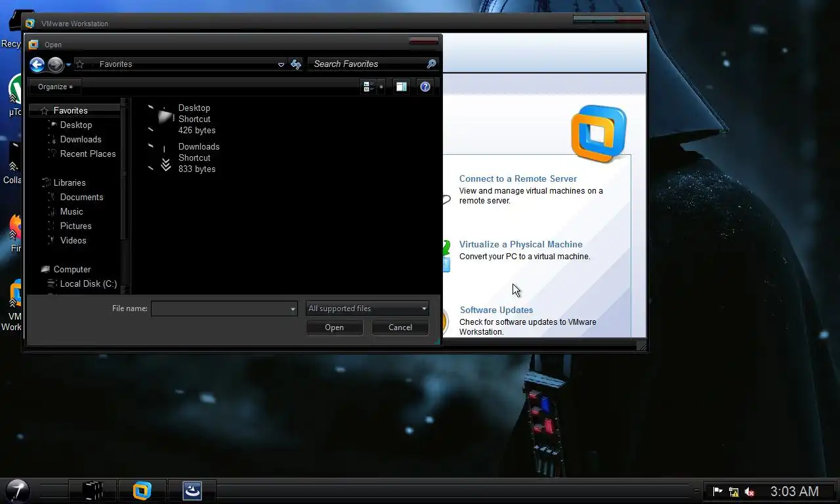Select Libraries in the navigation tree
Screen dimensions: 840x504
coord(70,182)
